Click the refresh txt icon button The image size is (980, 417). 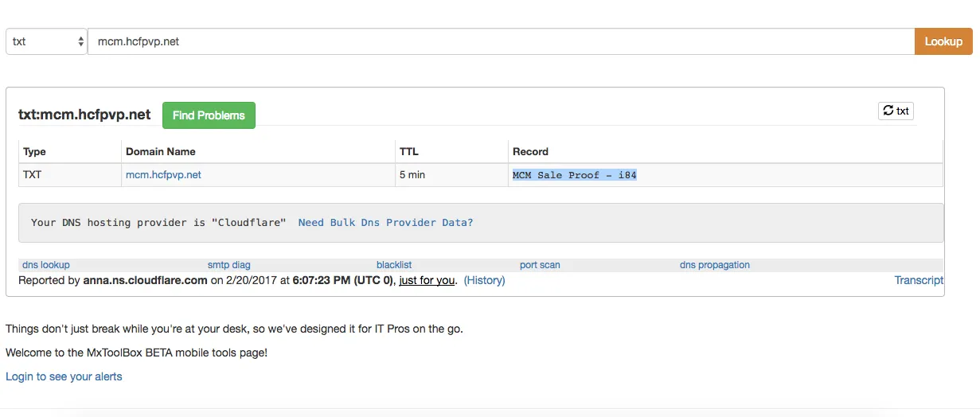tap(896, 111)
